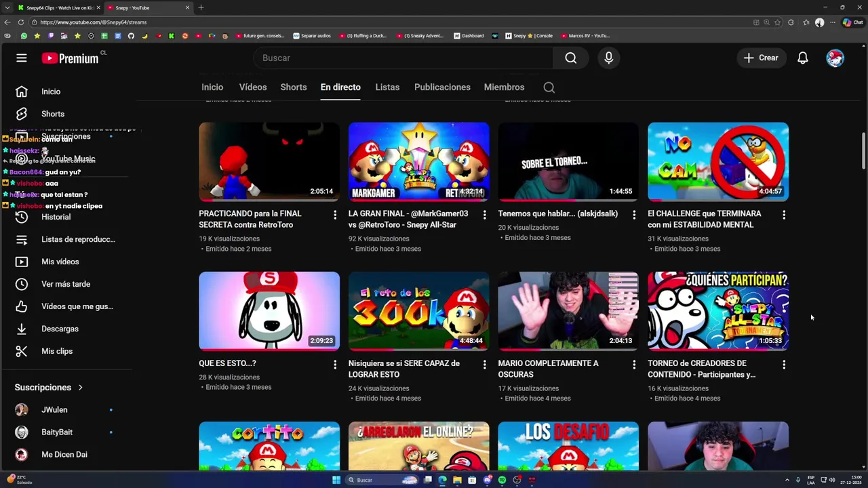
Task: Open options for TORNEO DE CREADORES video
Action: [x=784, y=365]
